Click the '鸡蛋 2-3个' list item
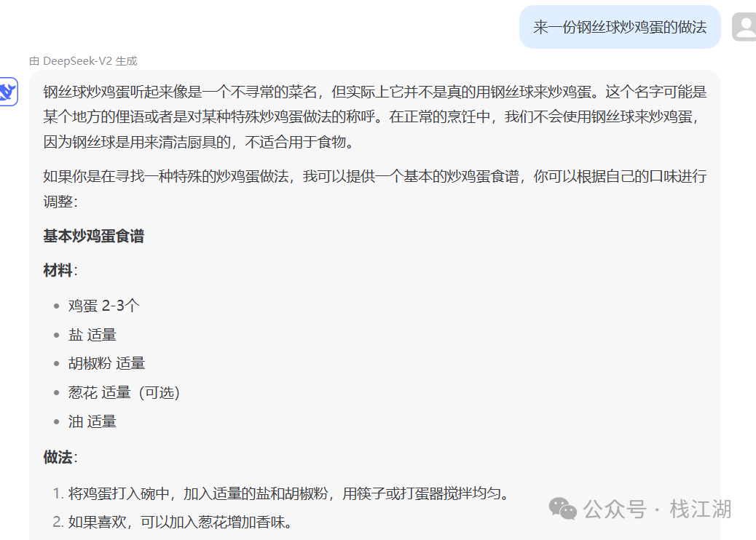Screen dimensions: 756x540 103,306
